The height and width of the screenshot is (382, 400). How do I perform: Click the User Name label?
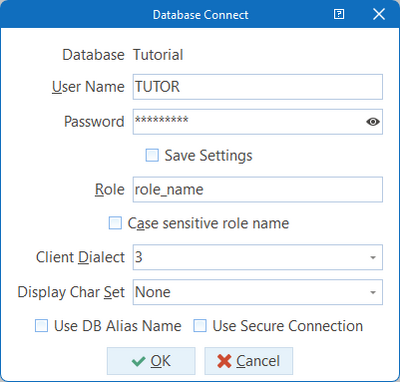coord(88,87)
